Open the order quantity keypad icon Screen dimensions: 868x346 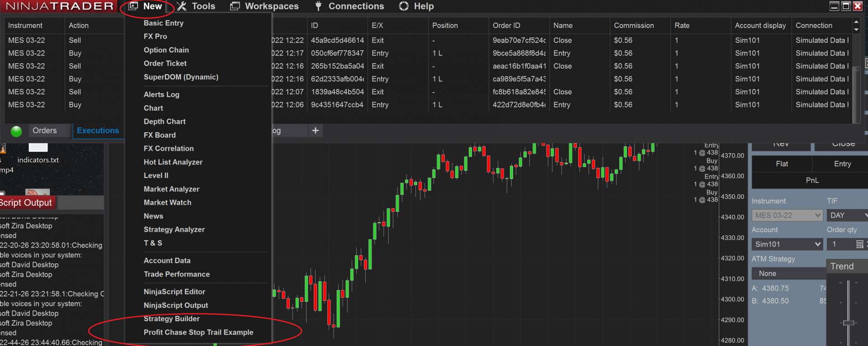[860, 244]
